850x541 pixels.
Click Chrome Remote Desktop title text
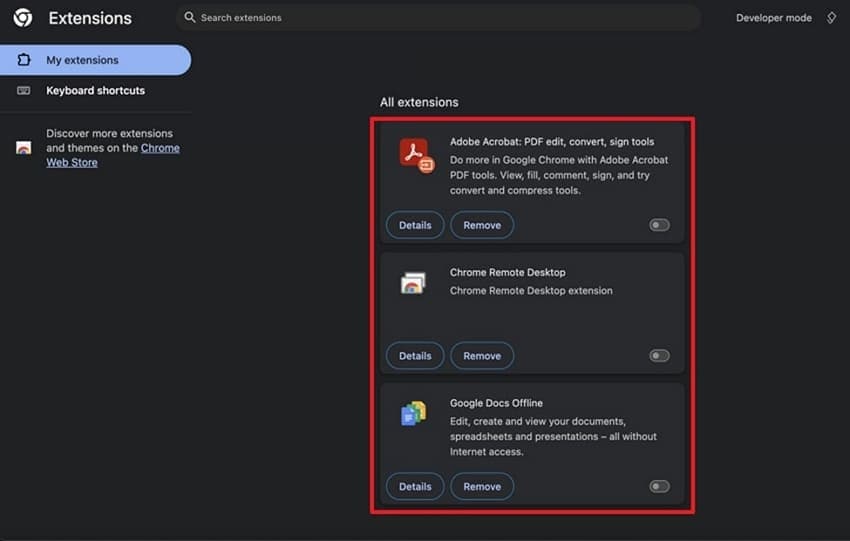(507, 272)
